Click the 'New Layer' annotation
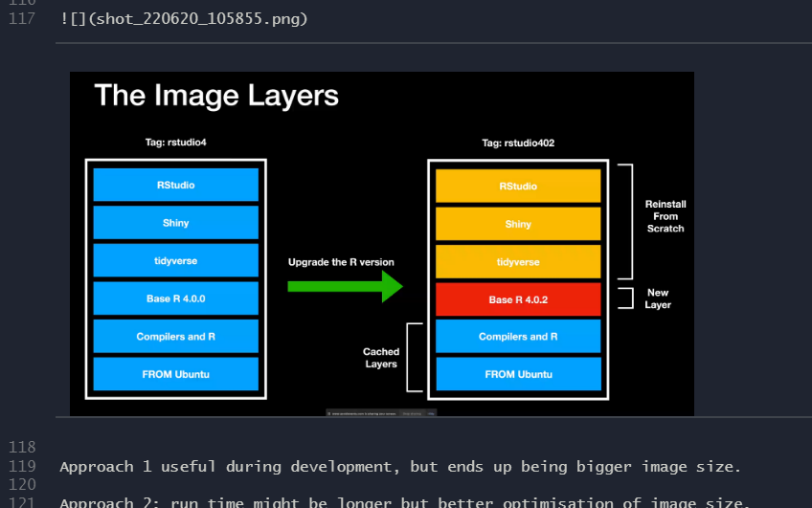This screenshot has width=812, height=508. 658,298
